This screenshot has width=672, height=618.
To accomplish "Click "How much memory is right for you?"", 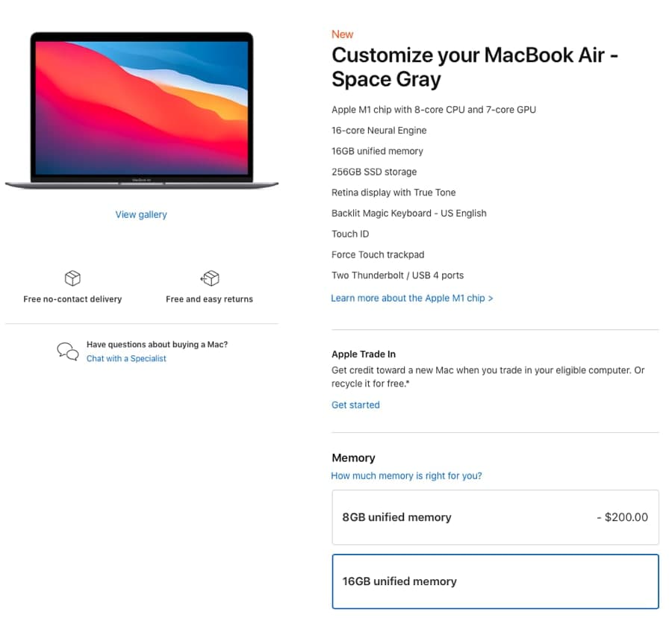I will [407, 475].
